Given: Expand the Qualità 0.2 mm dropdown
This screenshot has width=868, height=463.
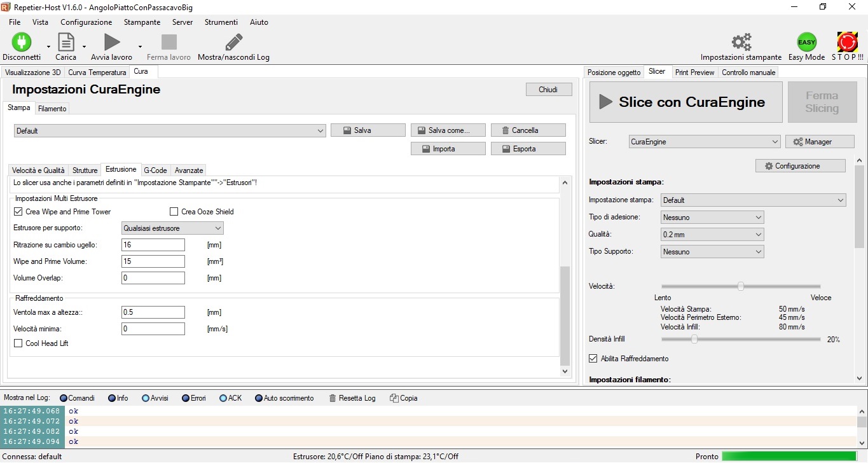Looking at the screenshot, I should tap(712, 235).
